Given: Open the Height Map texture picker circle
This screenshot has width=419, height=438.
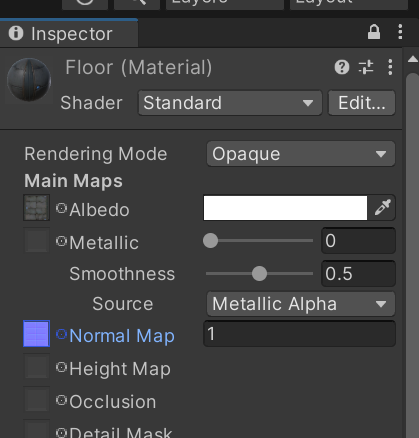Looking at the screenshot, I should tap(61, 367).
